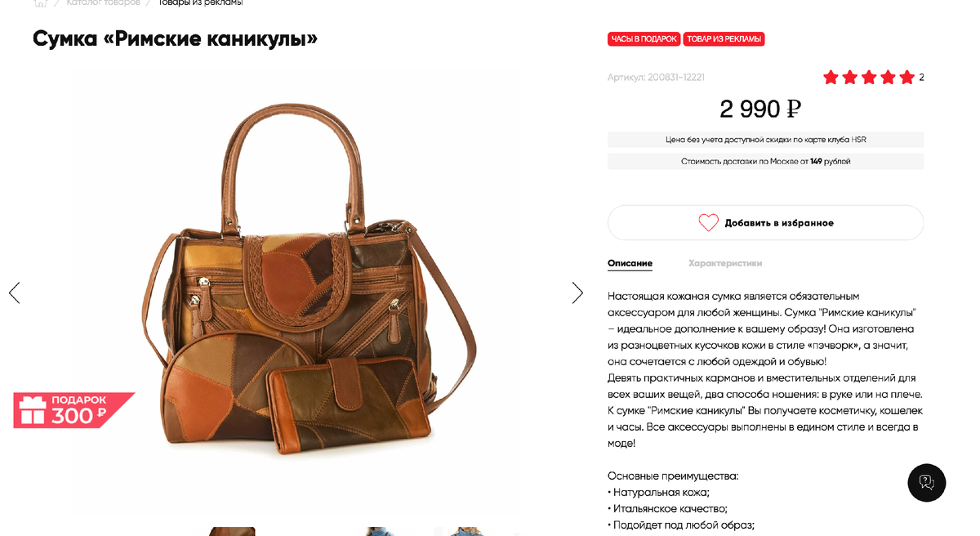
Task: Show the next product image arrow
Action: click(577, 293)
